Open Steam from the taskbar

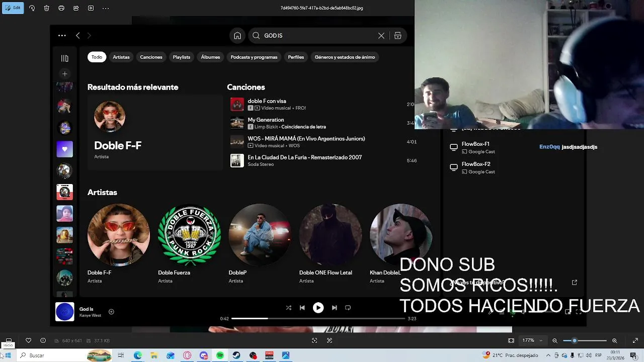pos(236,355)
